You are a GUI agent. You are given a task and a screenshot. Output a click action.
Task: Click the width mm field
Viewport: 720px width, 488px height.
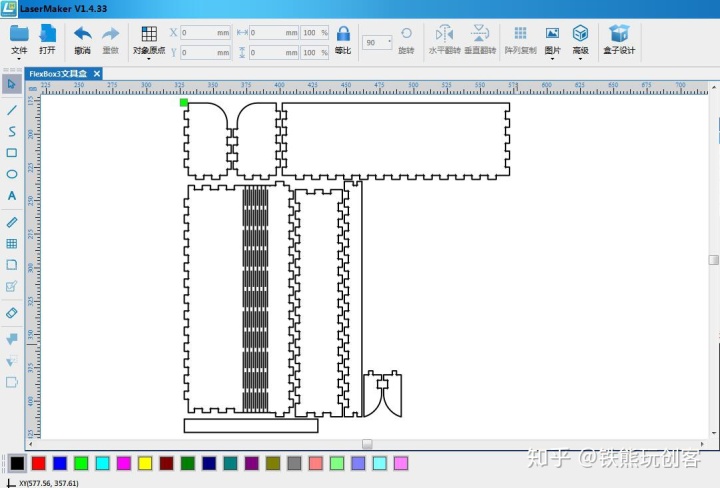click(x=274, y=33)
